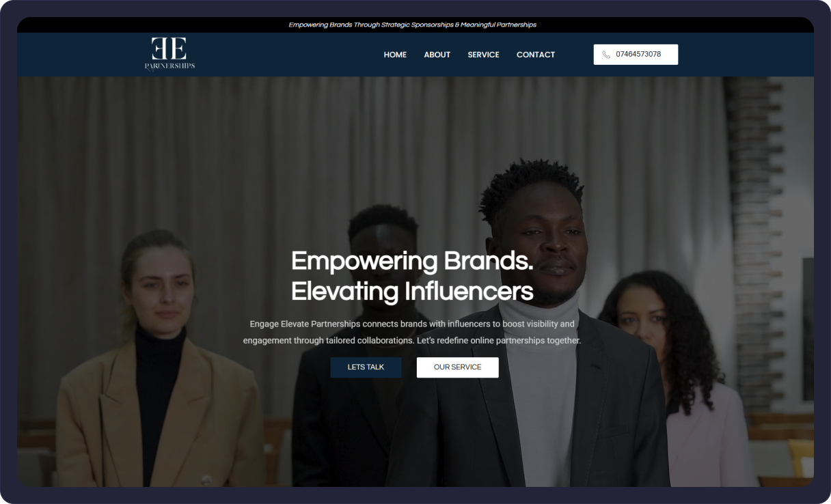
Task: Click the "Empowering Brands." headline line
Action: coord(412,261)
